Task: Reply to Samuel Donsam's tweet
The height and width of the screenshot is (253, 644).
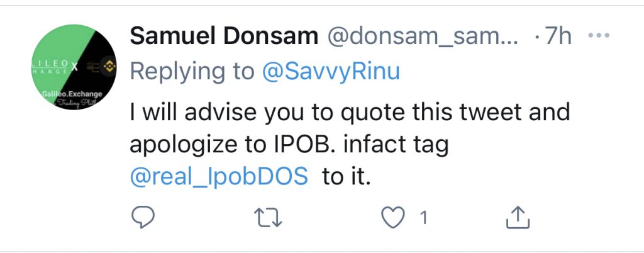Action: 143,217
